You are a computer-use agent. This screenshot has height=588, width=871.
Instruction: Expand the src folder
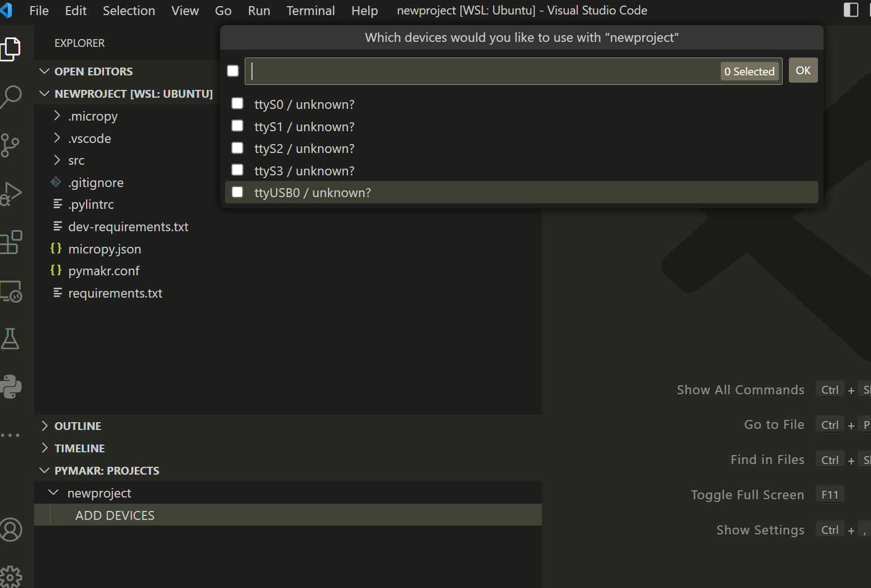point(57,160)
